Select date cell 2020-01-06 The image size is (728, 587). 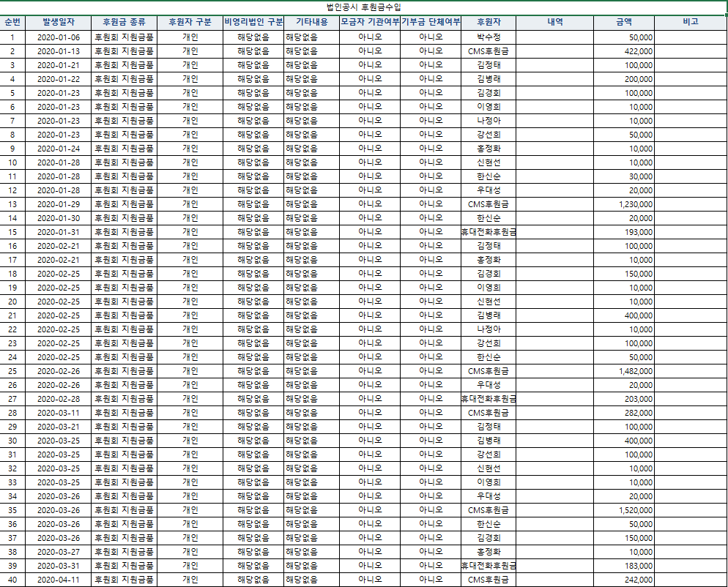[x=59, y=37]
